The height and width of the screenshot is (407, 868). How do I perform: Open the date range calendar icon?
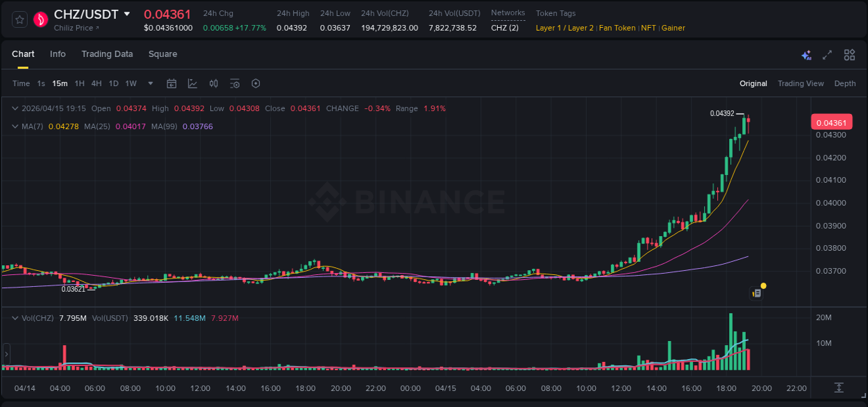pyautogui.click(x=172, y=83)
